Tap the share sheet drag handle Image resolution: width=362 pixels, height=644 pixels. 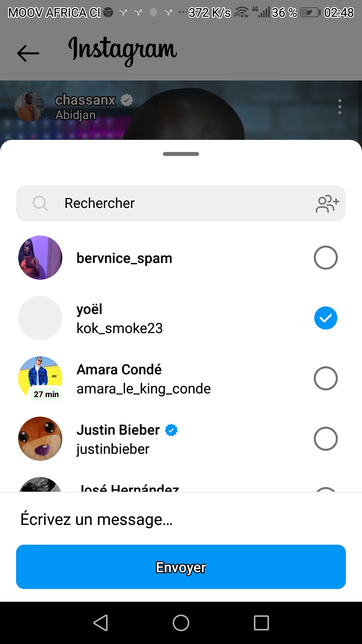tap(181, 154)
